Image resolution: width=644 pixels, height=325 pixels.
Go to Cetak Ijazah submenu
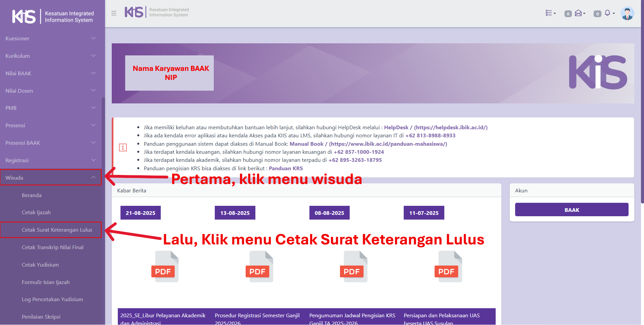[36, 213]
